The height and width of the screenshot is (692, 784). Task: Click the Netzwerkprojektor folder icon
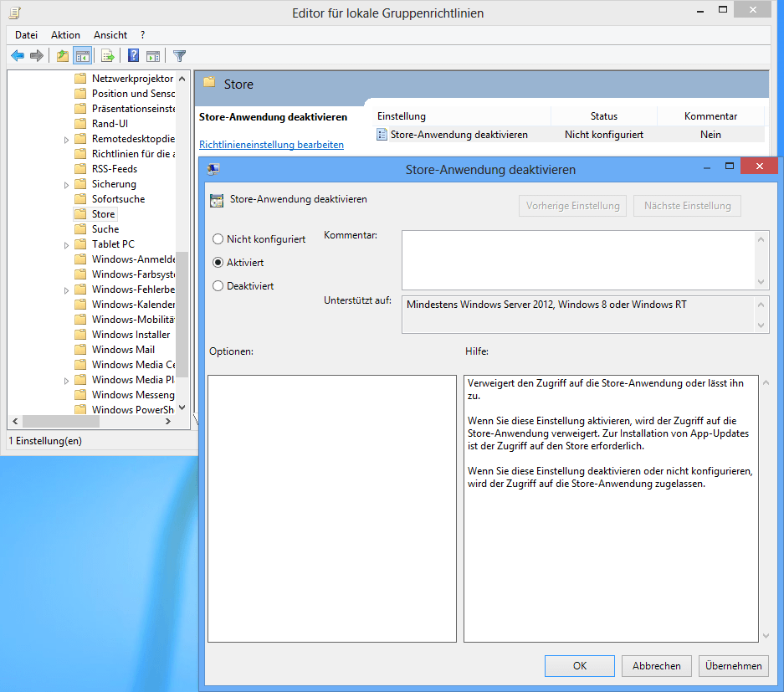pos(80,79)
